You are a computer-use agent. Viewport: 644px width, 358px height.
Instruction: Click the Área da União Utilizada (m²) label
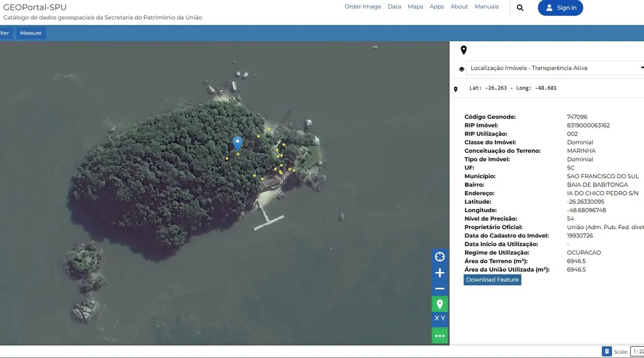point(507,270)
